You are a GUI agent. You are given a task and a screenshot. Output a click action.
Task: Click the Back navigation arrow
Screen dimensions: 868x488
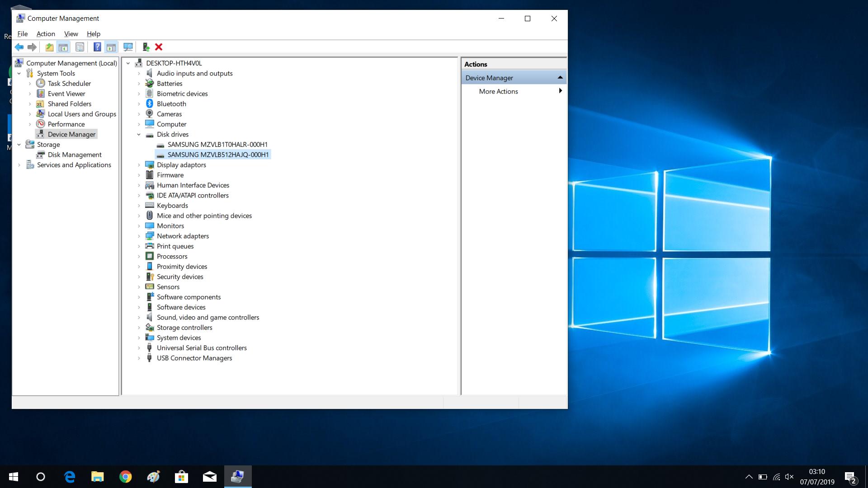(x=19, y=47)
